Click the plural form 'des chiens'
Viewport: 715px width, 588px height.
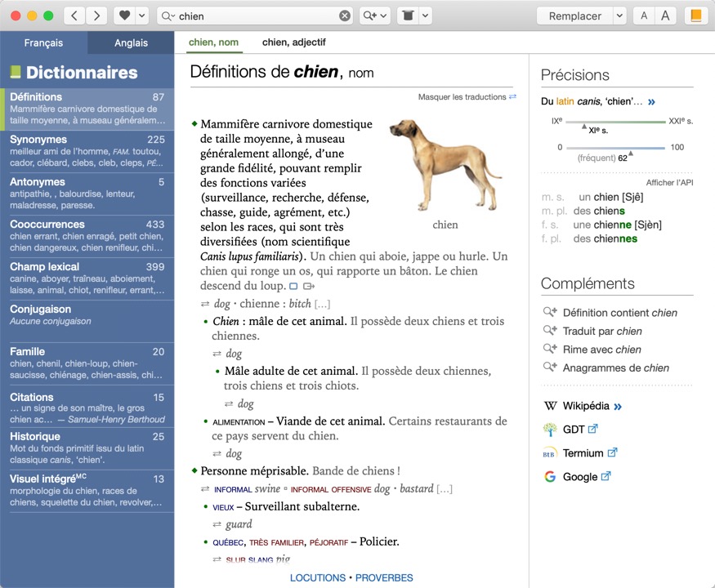point(599,211)
